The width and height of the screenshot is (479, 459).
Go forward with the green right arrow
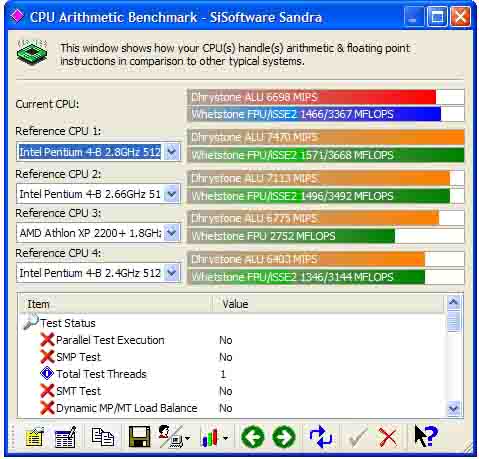point(284,437)
